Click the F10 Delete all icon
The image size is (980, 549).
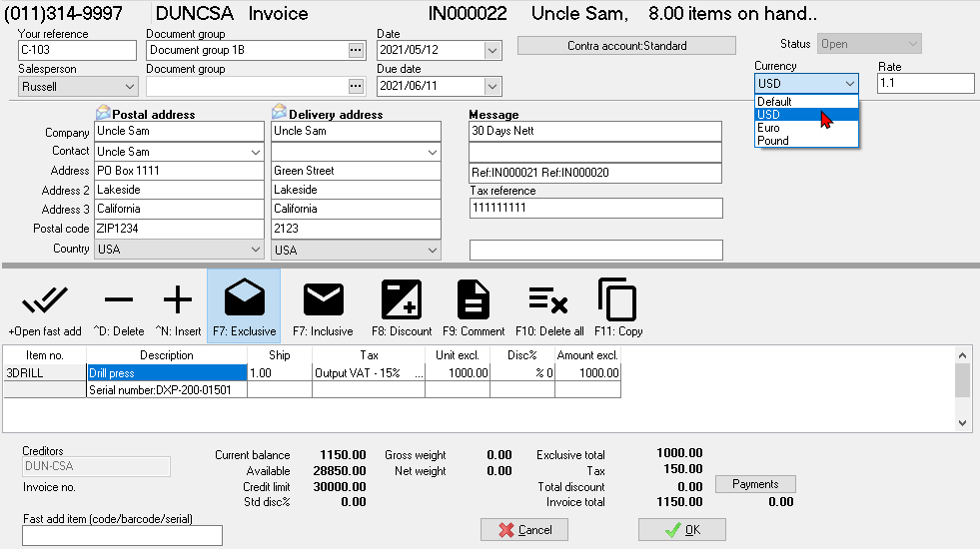(x=548, y=300)
